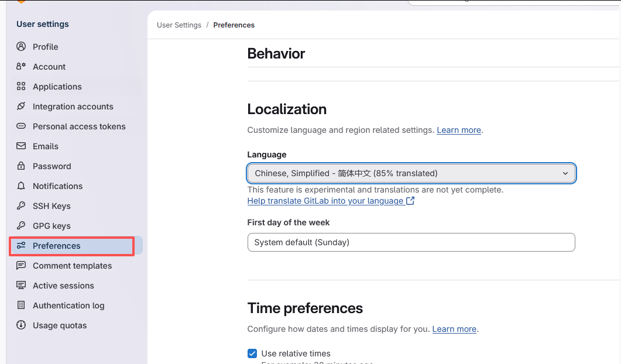Open Learn more link under Localization

tap(459, 130)
